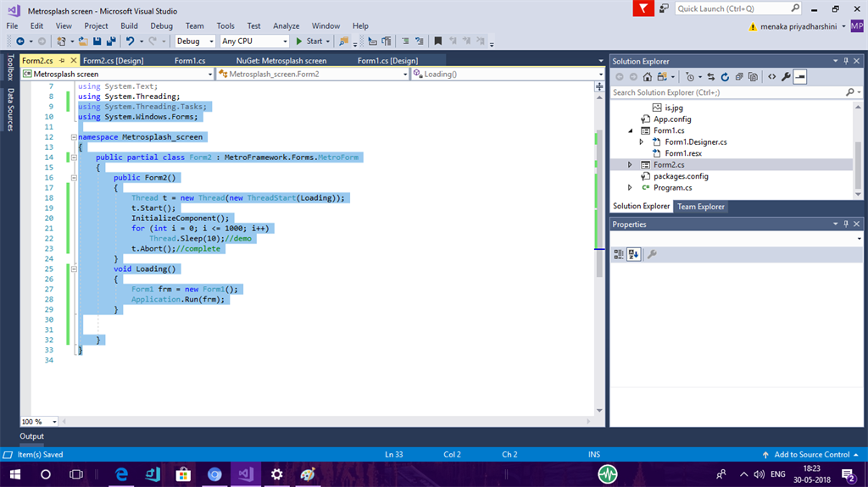The image size is (868, 487).
Task: Click the bookmark icon in the toolbar
Action: 437,41
